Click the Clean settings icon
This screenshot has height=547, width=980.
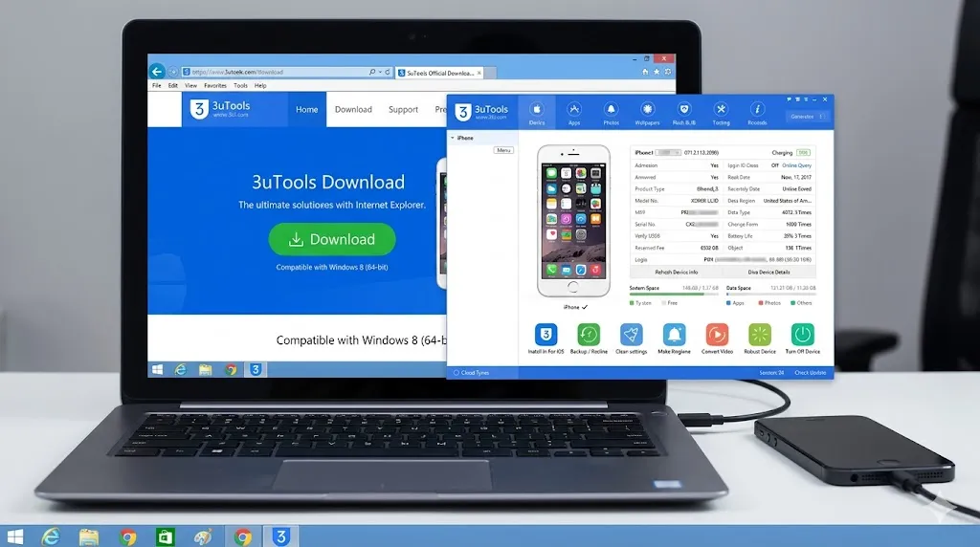[x=632, y=335]
